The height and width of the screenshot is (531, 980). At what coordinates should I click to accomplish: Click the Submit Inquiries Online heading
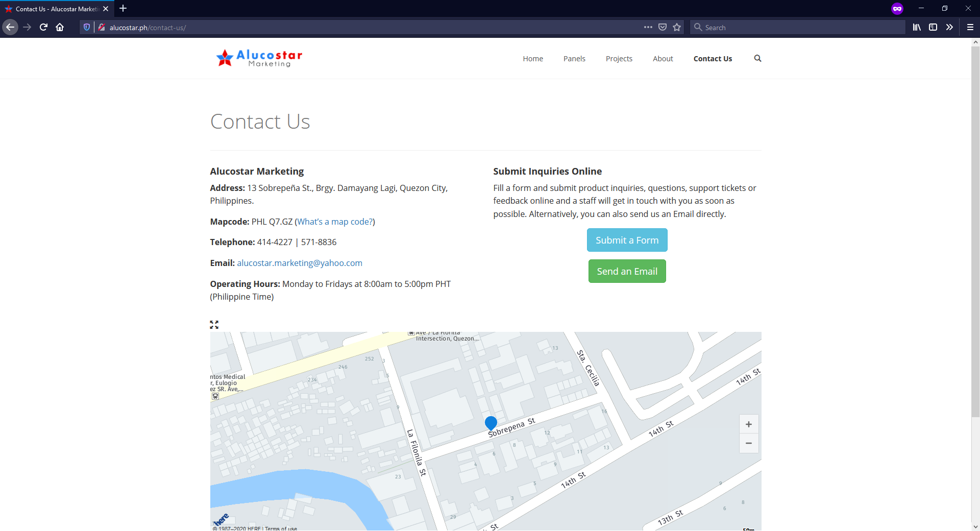[547, 172]
